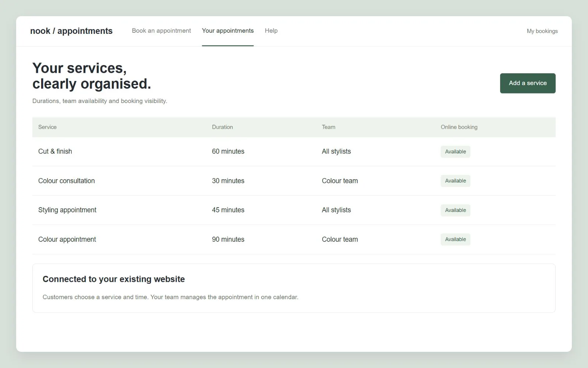Click the Durations, team availability subtitle text
Viewport: 588px width, 368px height.
[x=100, y=101]
